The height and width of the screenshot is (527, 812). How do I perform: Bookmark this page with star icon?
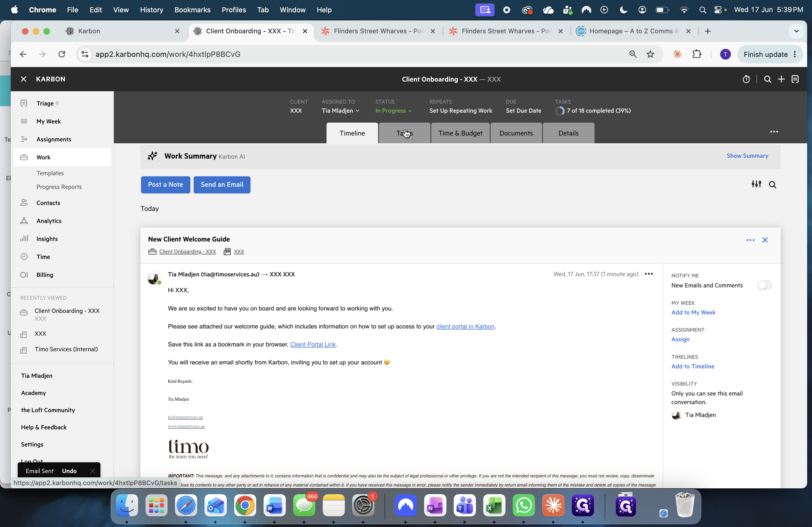pyautogui.click(x=650, y=54)
